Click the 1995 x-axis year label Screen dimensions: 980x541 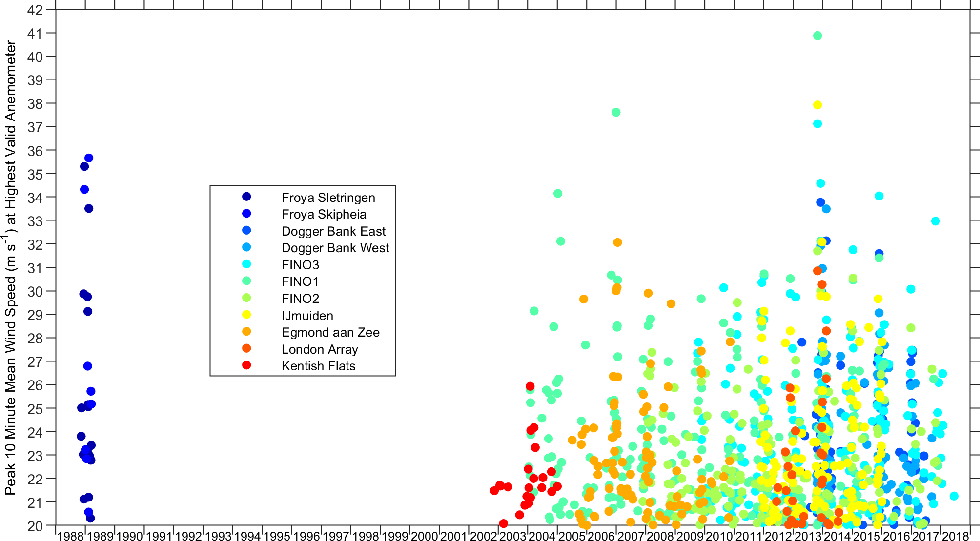click(277, 536)
